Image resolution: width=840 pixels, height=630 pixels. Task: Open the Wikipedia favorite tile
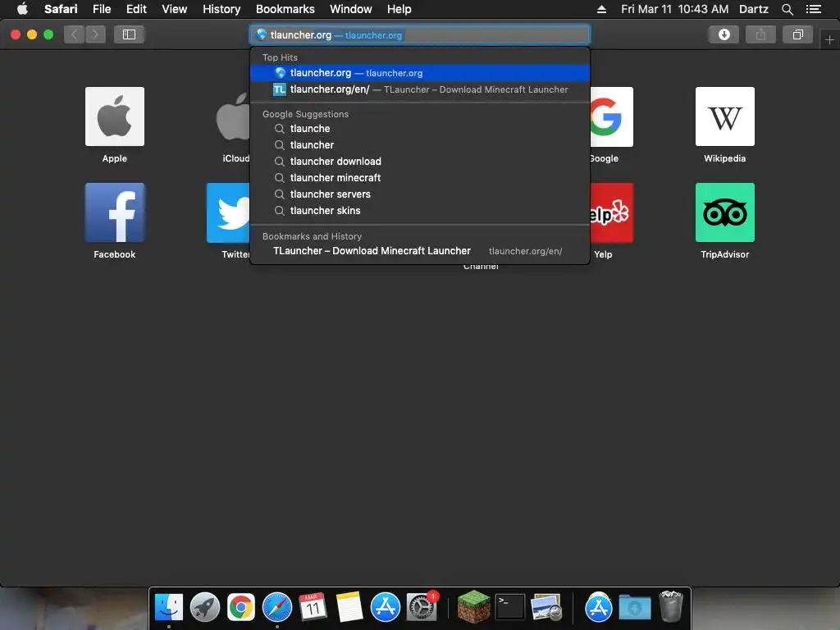point(725,116)
